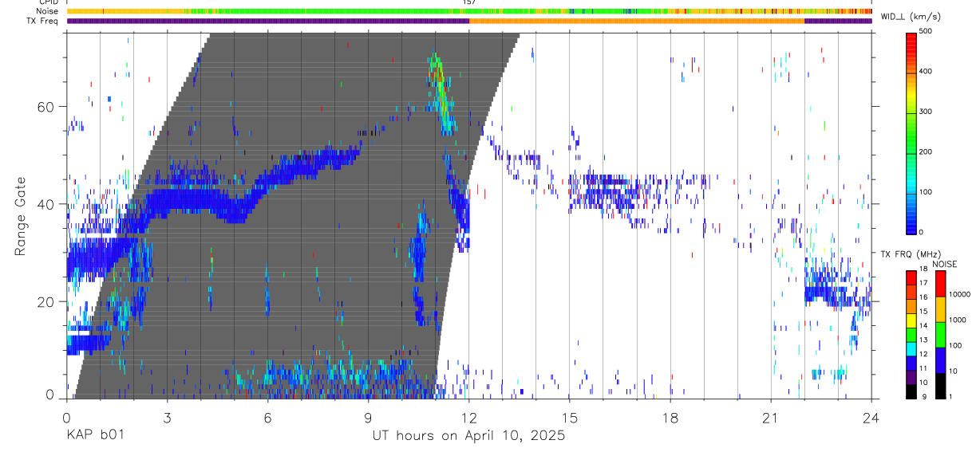Screen dimensions: 980x452
Task: Click the 21 tick on UT hours axis
Action: pyautogui.click(x=771, y=417)
